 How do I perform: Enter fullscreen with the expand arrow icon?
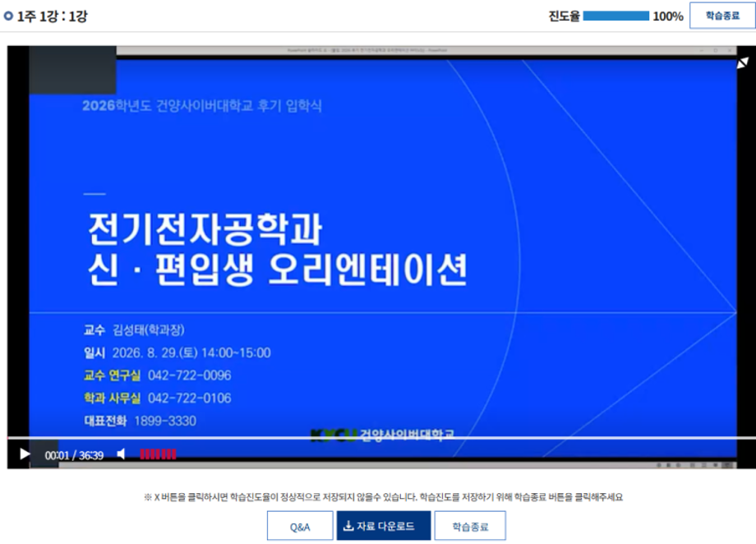[x=743, y=63]
